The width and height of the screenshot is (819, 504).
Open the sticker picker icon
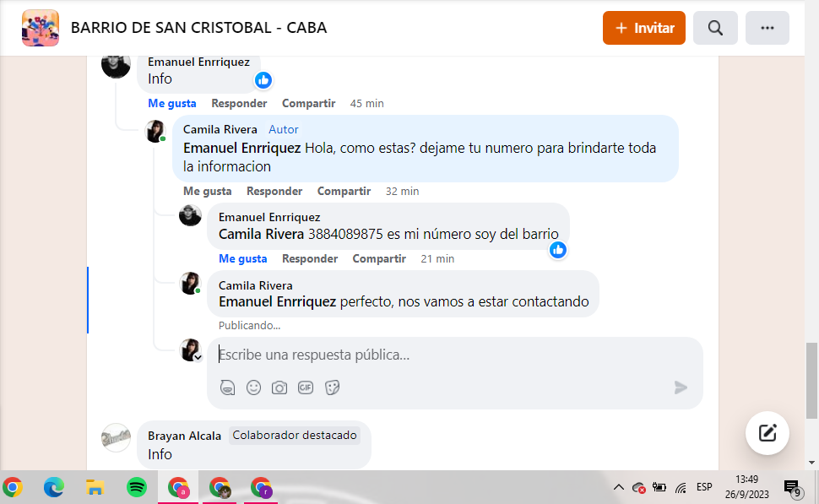(332, 387)
